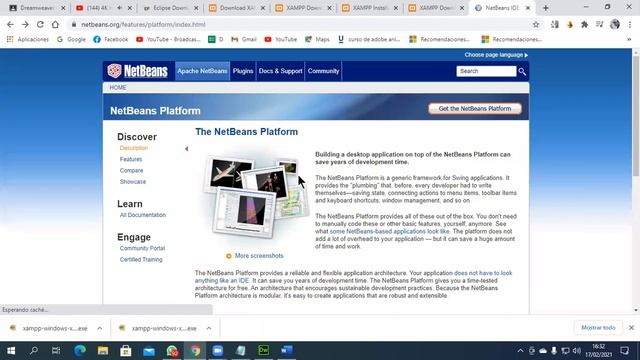Expand options for first xampp download
640x360 pixels.
[x=100, y=328]
